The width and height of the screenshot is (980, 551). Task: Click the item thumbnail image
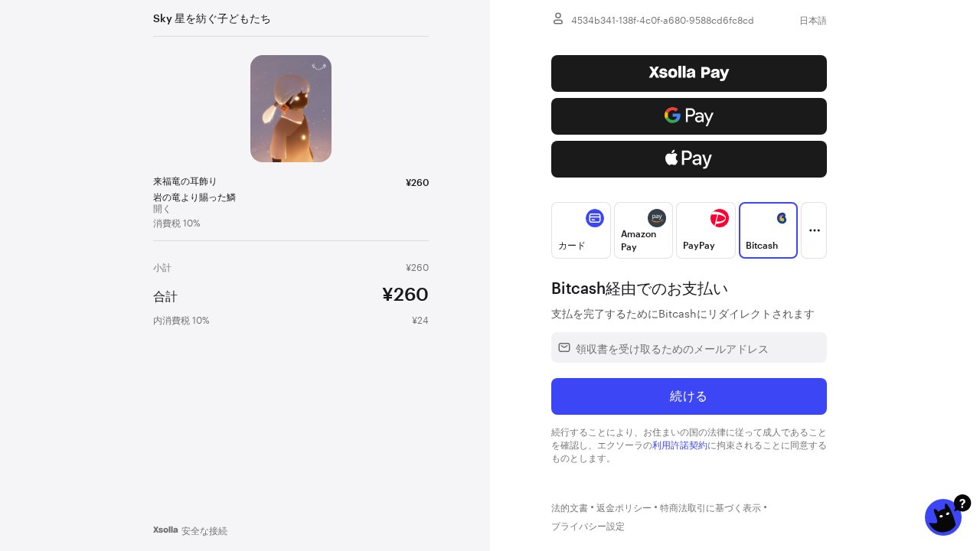[291, 109]
